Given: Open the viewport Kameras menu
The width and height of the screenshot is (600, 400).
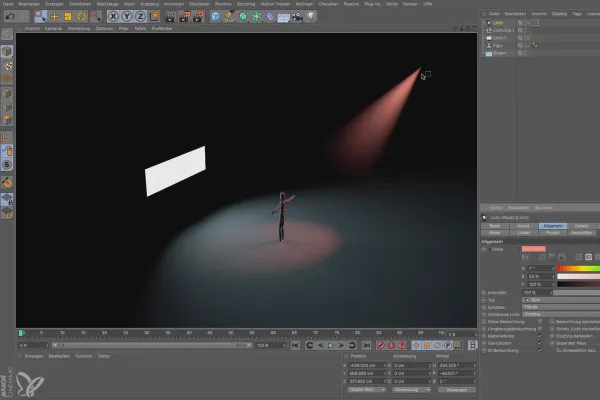Looking at the screenshot, I should 53,29.
